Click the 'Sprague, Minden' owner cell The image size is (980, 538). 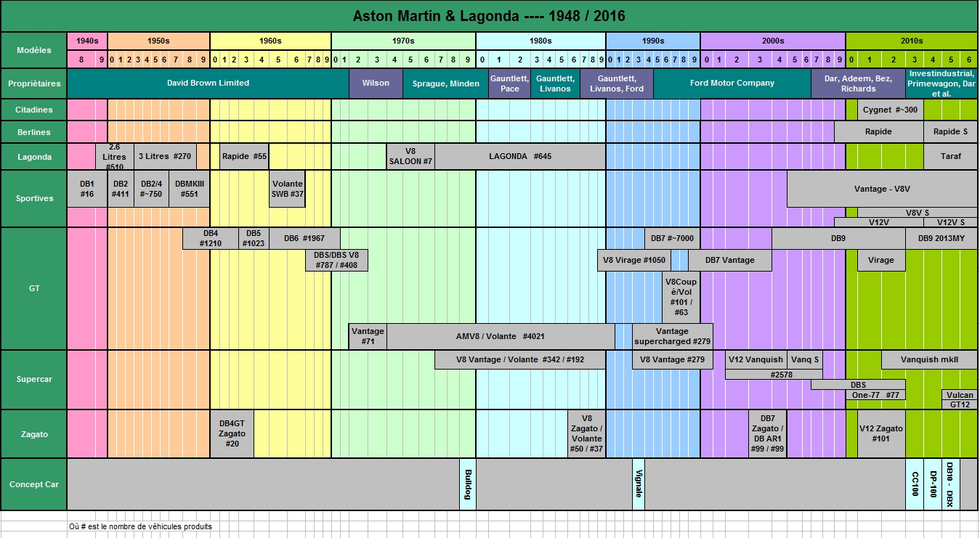point(445,83)
